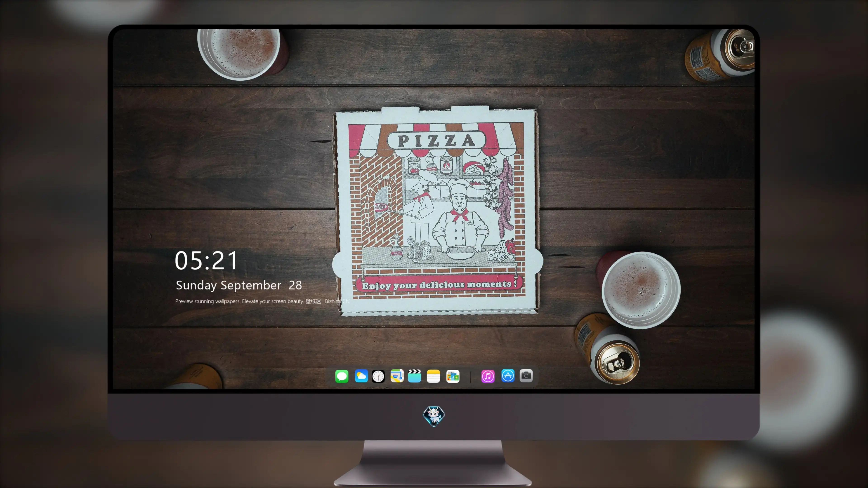The width and height of the screenshot is (868, 488).
Task: Click the dragon mascot logo on monitor chin
Action: point(434,416)
